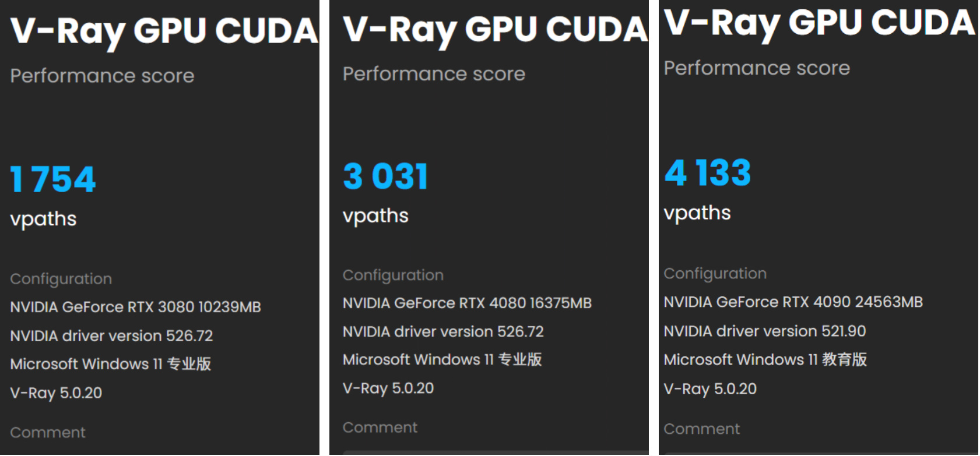Click the Configuration heading above RTX 4090
Viewport: 980px width, 456px height.
715,273
